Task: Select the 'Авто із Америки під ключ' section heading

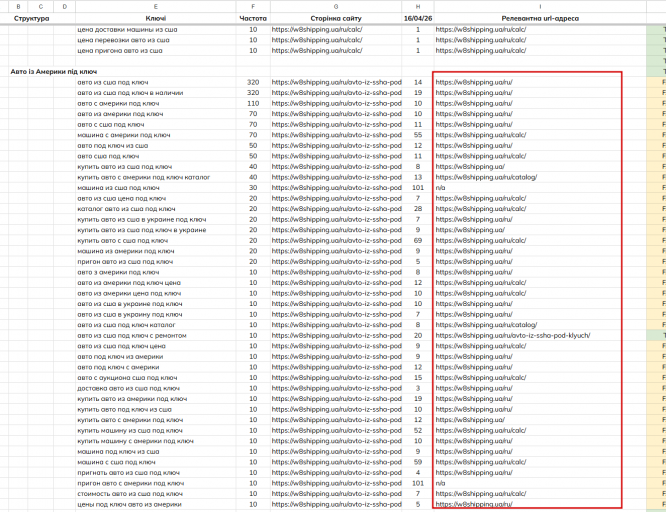Action: 54,71
